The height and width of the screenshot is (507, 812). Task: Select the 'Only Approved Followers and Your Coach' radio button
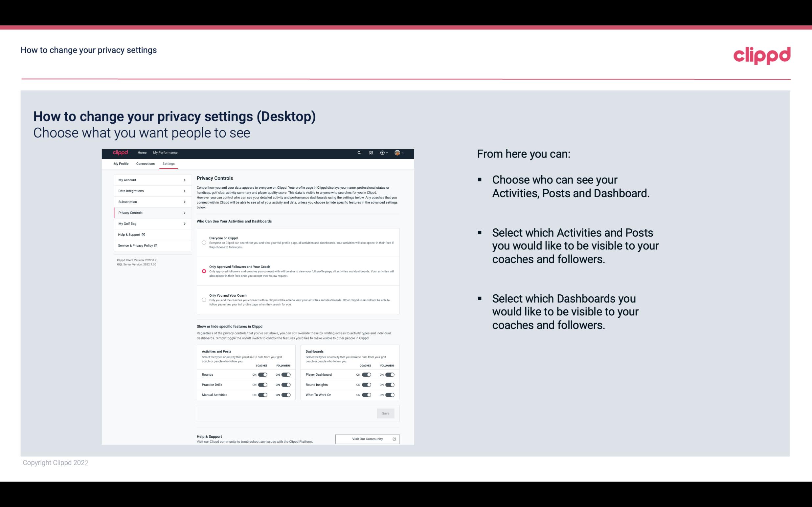click(203, 272)
